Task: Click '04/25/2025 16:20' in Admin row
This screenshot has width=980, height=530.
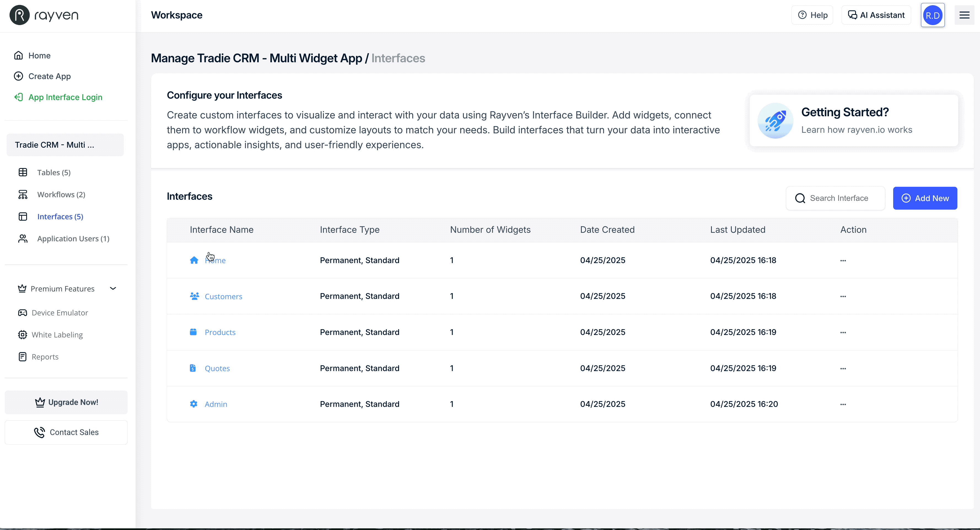Action: (x=744, y=404)
